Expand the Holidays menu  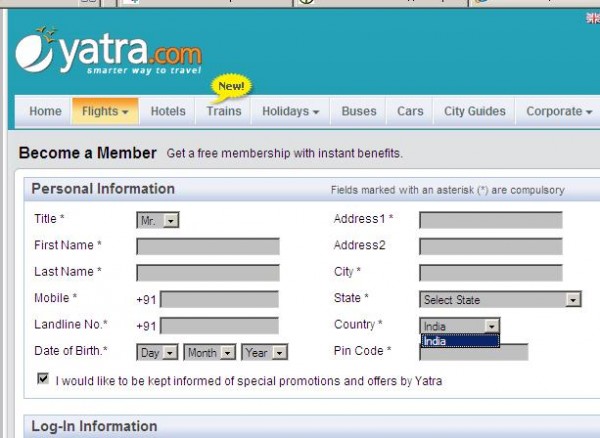(290, 111)
